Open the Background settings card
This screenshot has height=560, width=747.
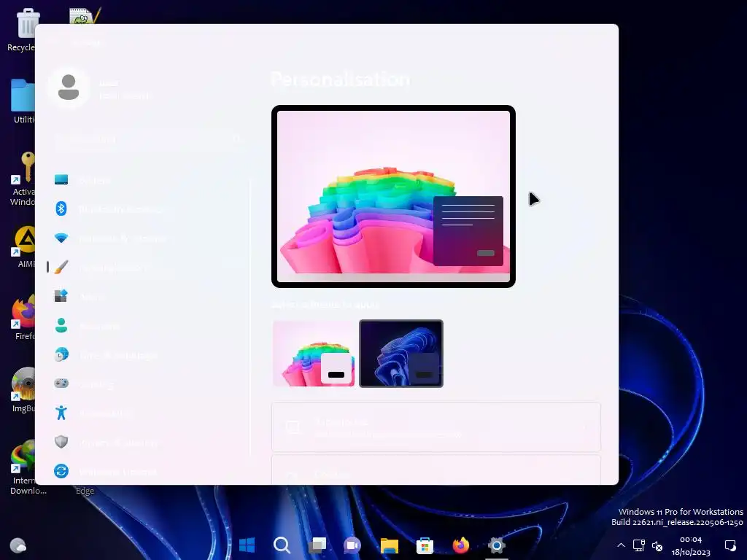(x=436, y=427)
